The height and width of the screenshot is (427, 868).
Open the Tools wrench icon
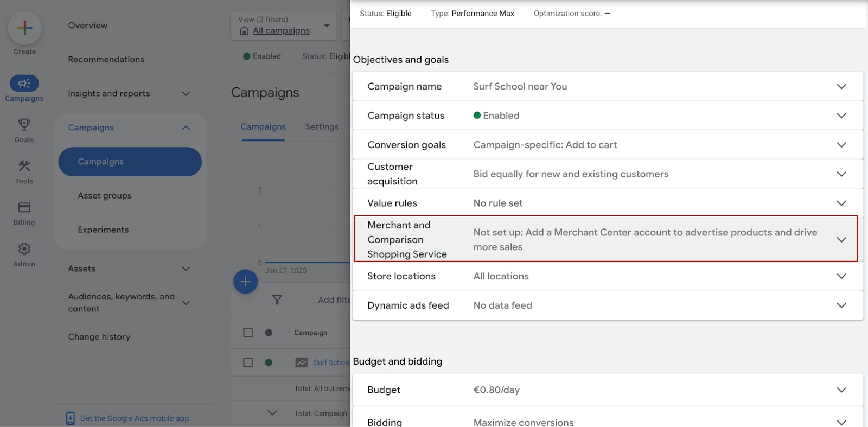[24, 166]
